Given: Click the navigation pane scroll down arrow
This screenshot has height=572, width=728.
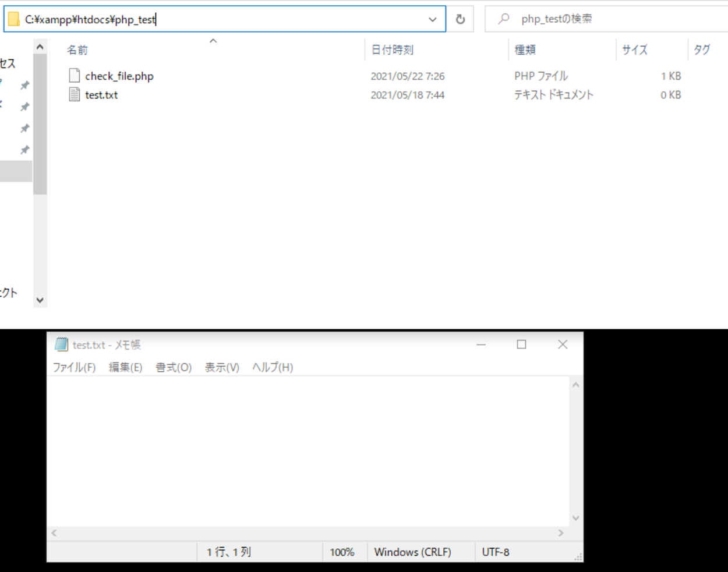Looking at the screenshot, I should point(40,300).
